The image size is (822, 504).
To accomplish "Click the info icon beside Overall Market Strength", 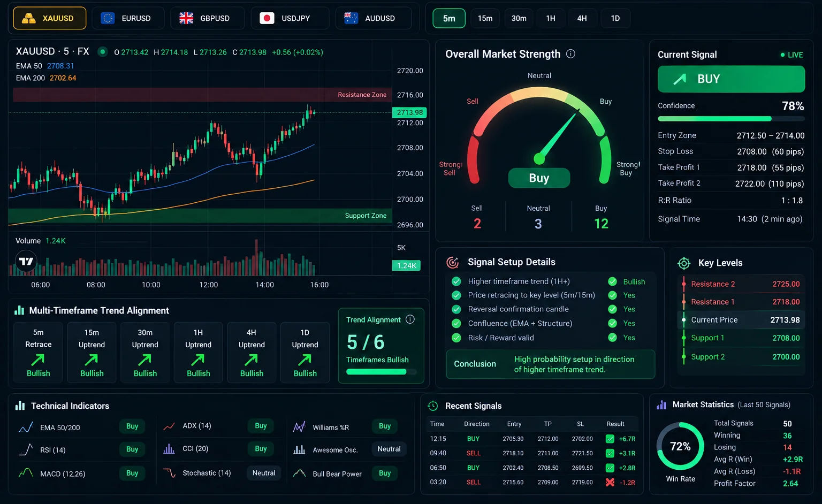I will pyautogui.click(x=570, y=54).
